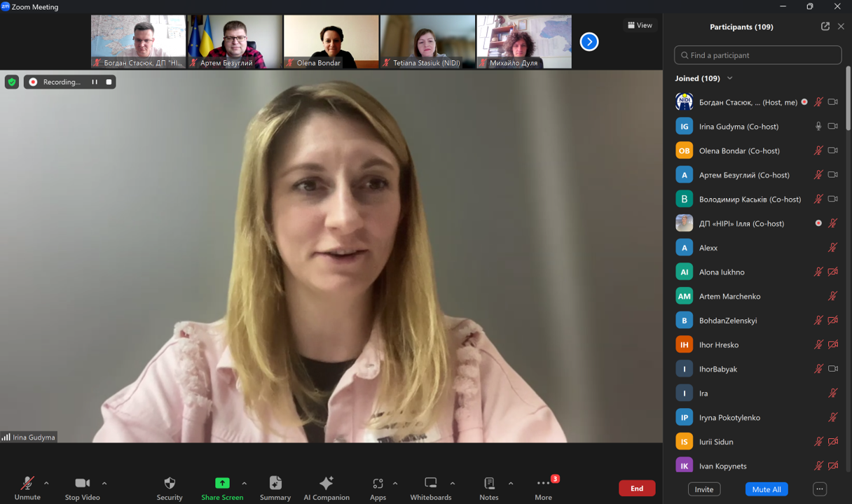Collapse the Joined (109) participants list

(x=730, y=78)
